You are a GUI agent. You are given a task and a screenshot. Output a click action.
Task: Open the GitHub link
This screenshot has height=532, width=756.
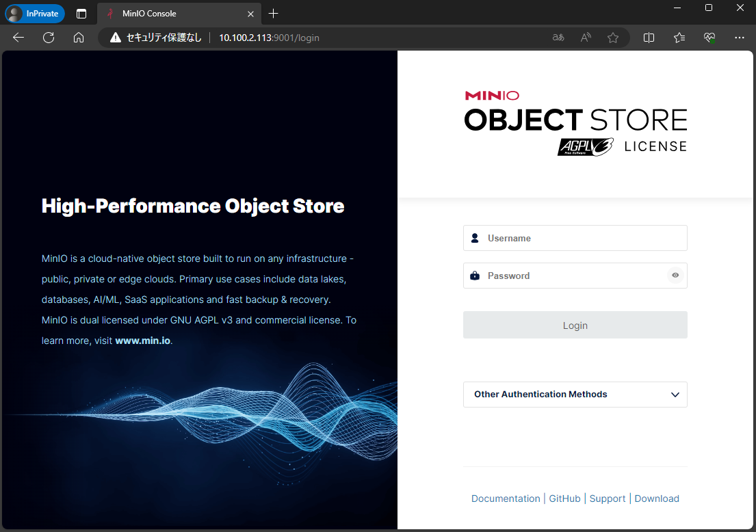564,498
